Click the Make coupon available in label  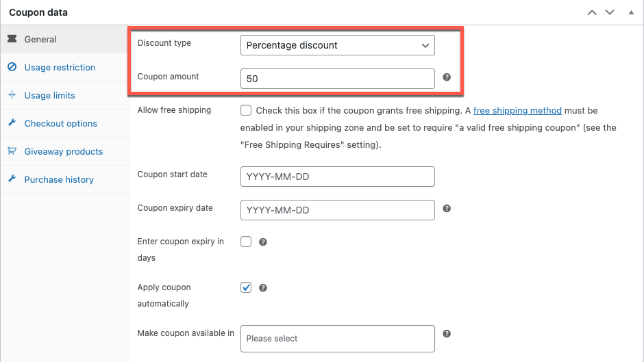[x=186, y=333]
